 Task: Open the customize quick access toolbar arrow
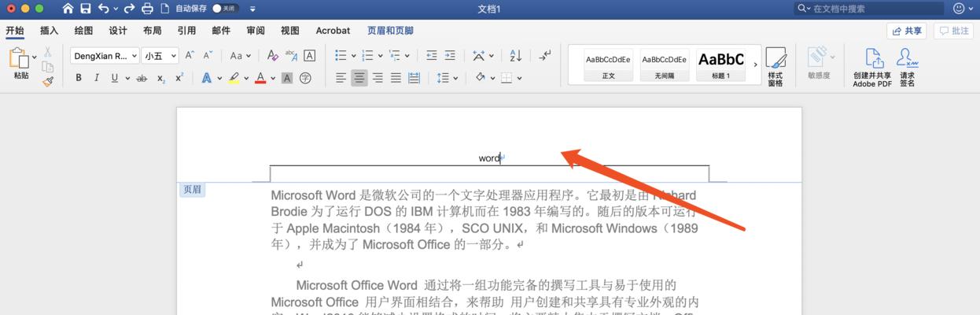click(252, 9)
